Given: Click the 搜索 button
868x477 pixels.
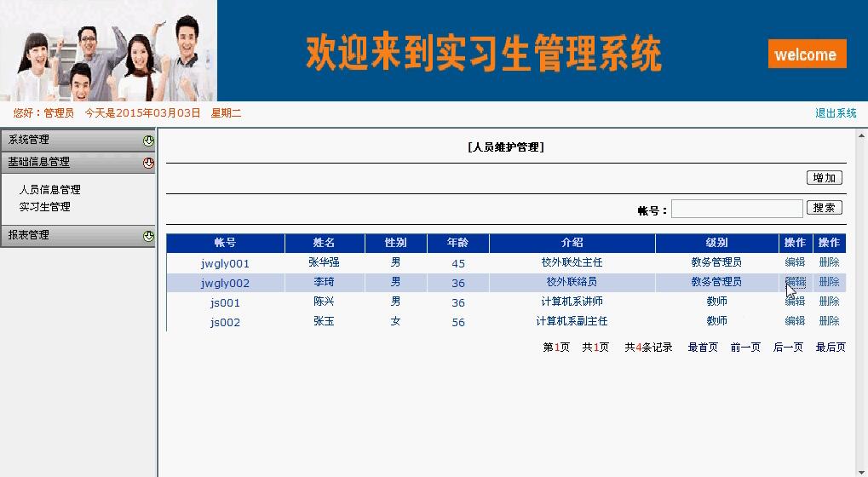Looking at the screenshot, I should click(x=825, y=208).
